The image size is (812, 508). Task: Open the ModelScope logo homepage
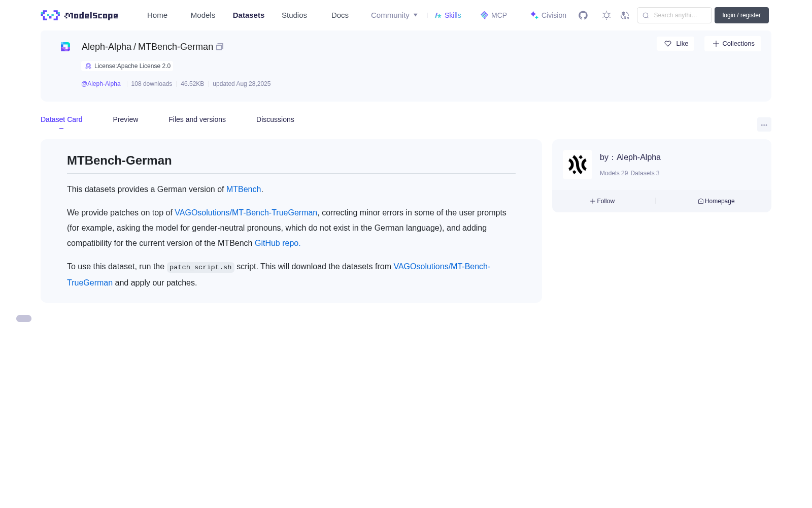[x=79, y=15]
